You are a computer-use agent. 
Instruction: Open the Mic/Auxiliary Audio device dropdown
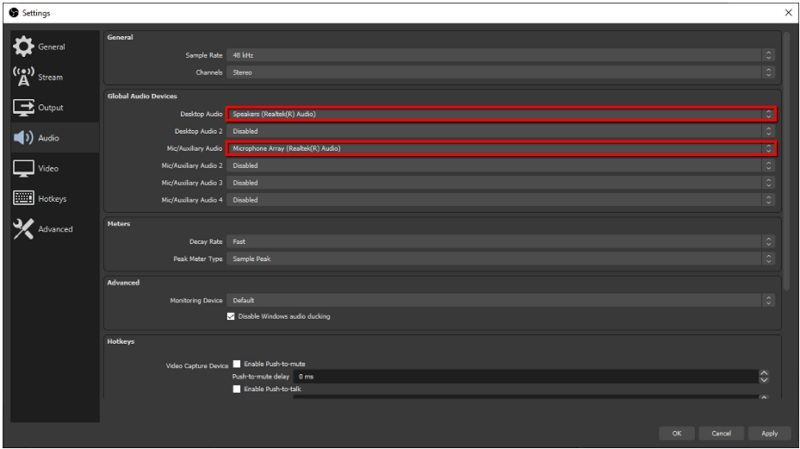pyautogui.click(x=501, y=148)
